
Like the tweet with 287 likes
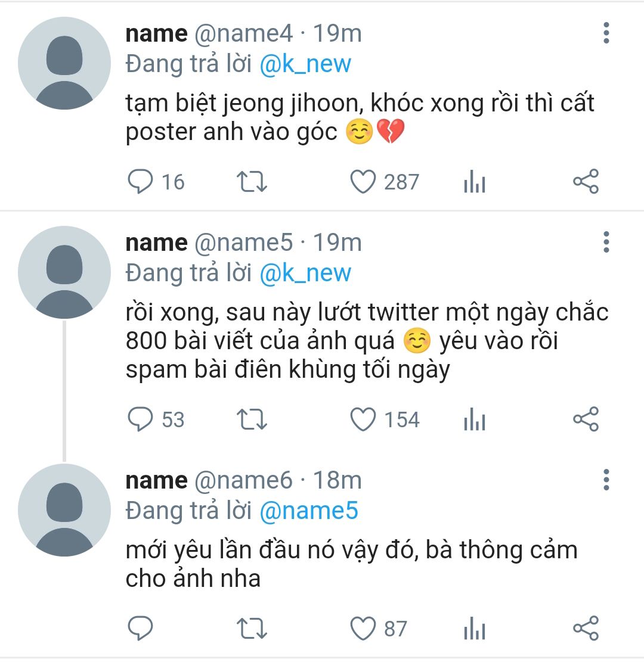click(363, 182)
